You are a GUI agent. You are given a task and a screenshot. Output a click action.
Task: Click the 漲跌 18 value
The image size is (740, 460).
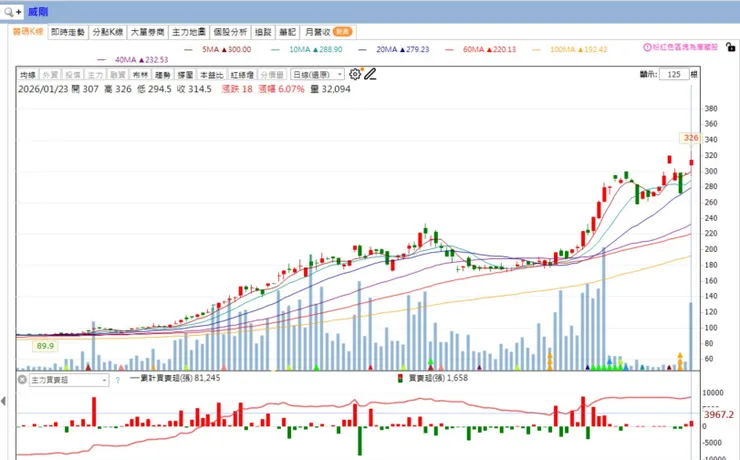(237, 89)
